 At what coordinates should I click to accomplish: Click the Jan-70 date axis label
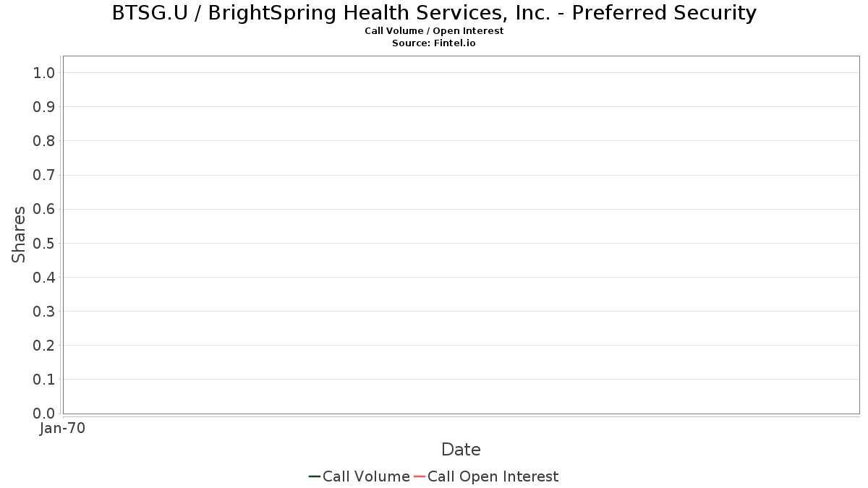(63, 429)
